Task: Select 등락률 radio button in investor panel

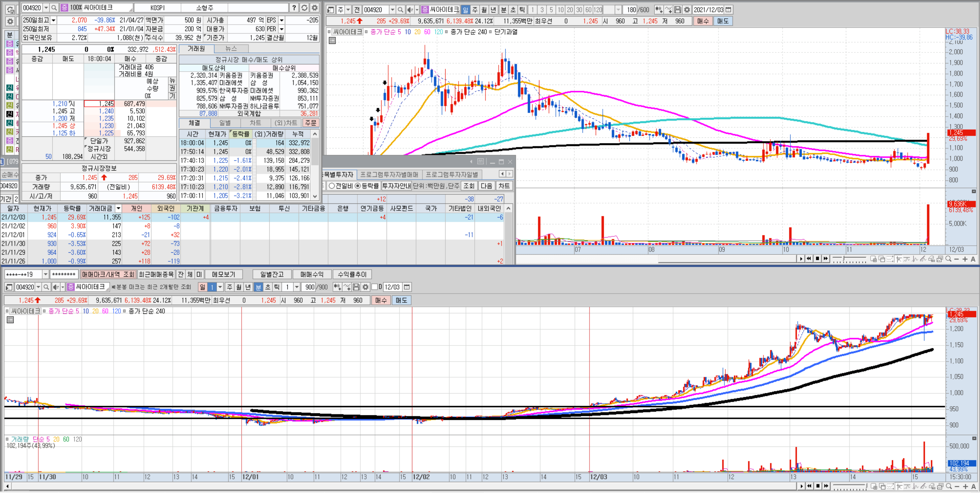Action: click(357, 186)
